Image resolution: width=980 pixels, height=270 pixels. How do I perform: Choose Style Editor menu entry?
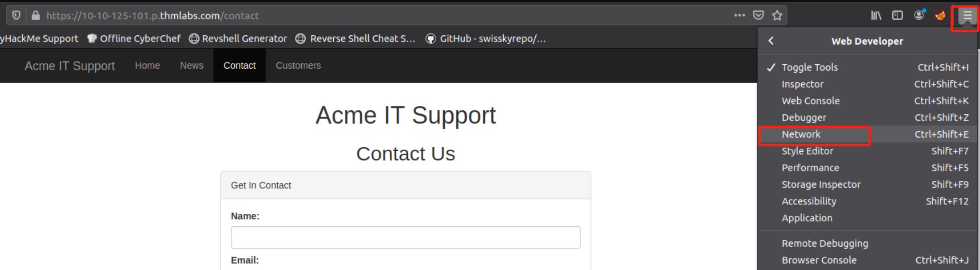point(807,151)
